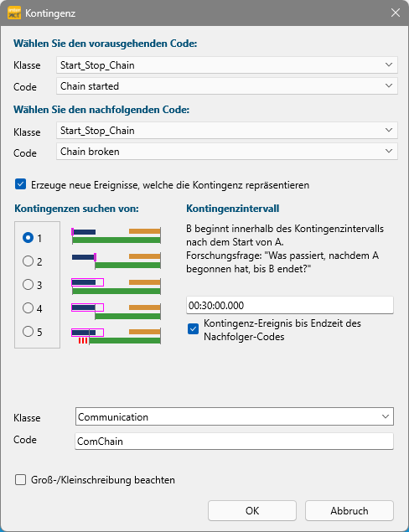Click the diagram for contingency type 4
The width and height of the screenshot is (409, 532).
(x=116, y=312)
